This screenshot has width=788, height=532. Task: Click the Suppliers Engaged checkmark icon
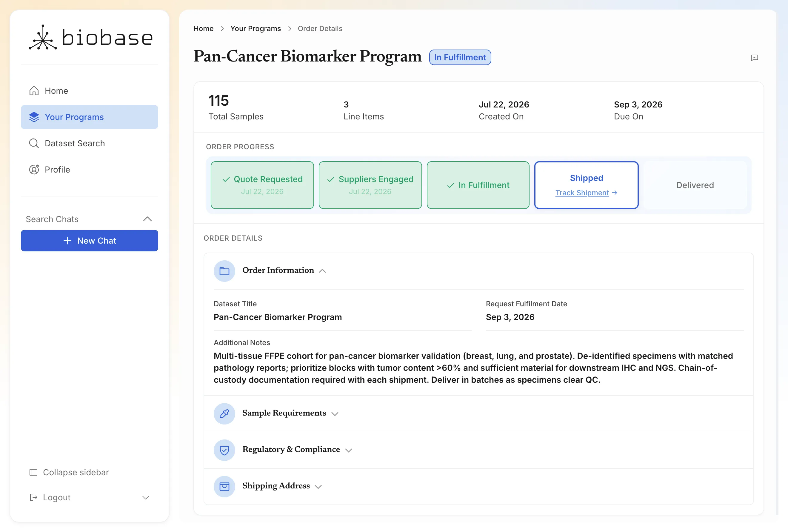[x=331, y=179]
